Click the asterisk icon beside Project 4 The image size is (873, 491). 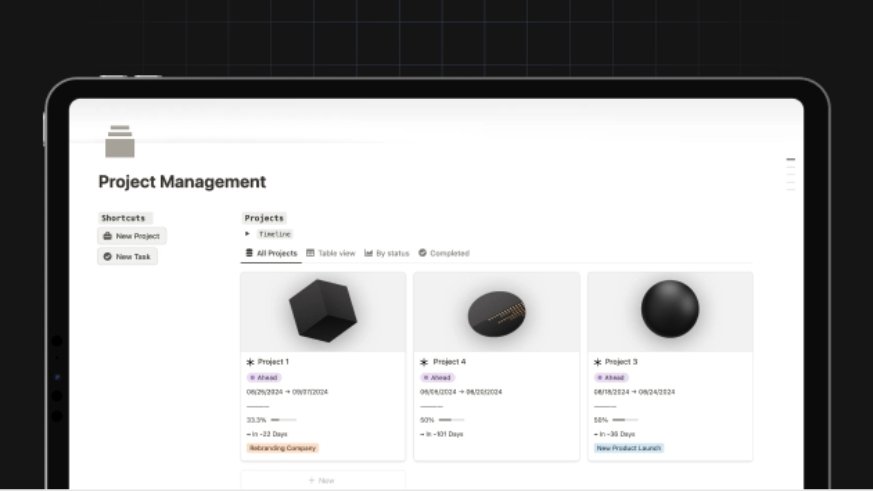point(424,362)
